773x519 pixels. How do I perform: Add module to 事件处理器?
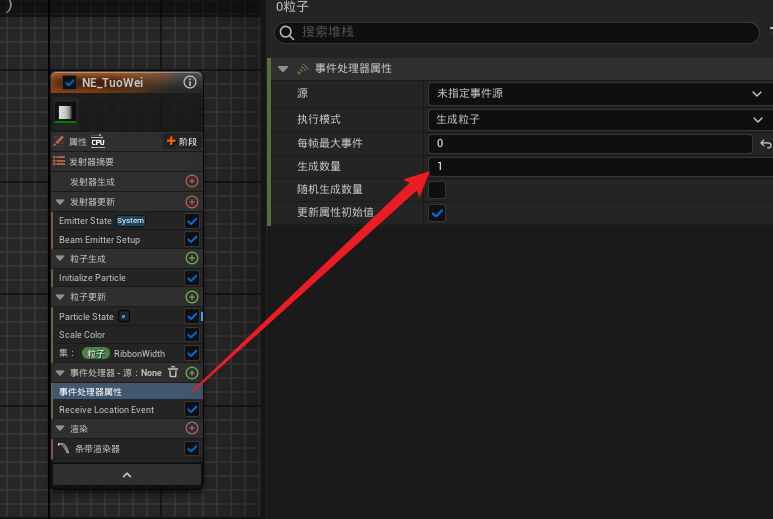pyautogui.click(x=192, y=373)
